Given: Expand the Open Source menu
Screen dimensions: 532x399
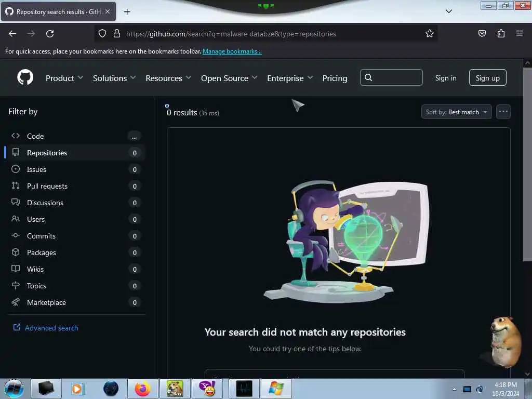Looking at the screenshot, I should [229, 78].
